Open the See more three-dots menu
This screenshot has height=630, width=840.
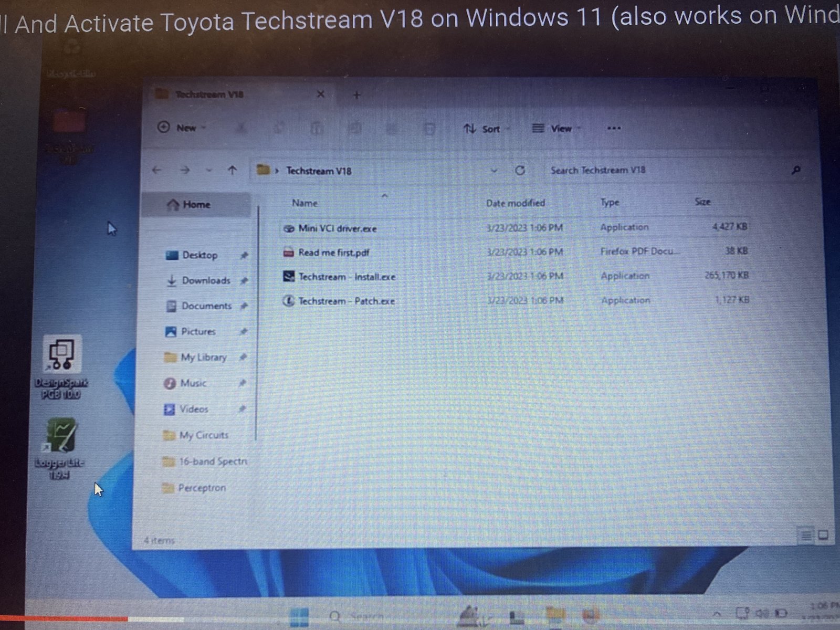click(x=614, y=129)
